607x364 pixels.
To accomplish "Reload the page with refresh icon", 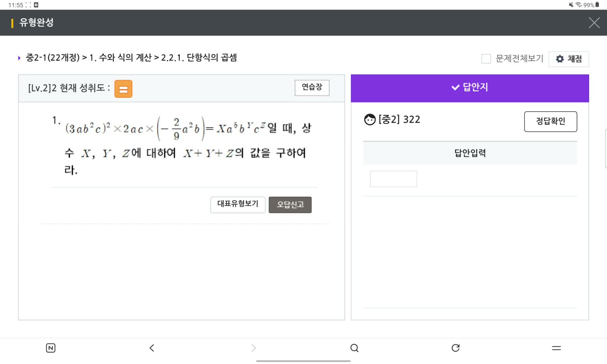I will point(456,348).
